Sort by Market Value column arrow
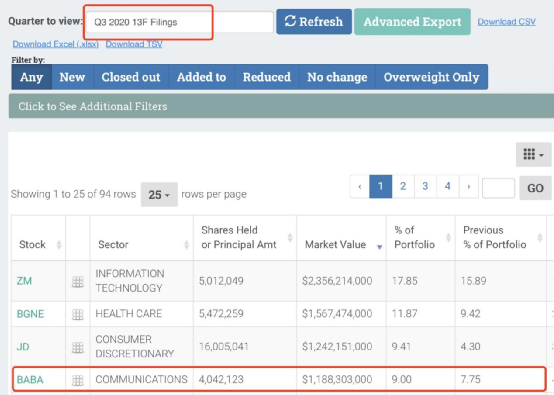Viewport: 554px width, 395px height. coord(379,247)
